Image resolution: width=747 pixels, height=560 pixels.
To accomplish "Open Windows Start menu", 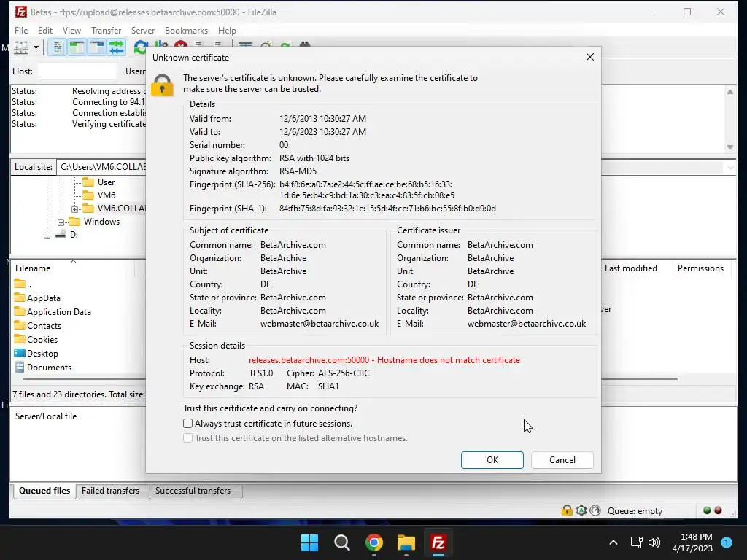I will 309,542.
